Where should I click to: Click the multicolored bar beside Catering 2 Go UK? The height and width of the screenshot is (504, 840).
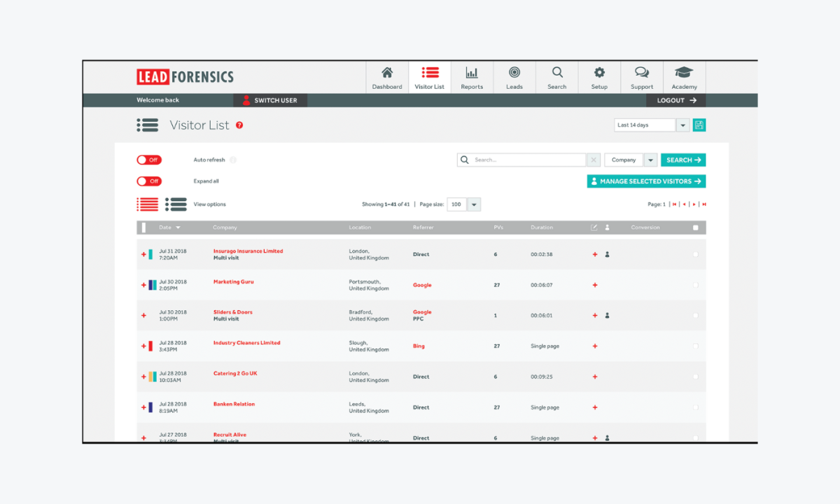point(153,376)
